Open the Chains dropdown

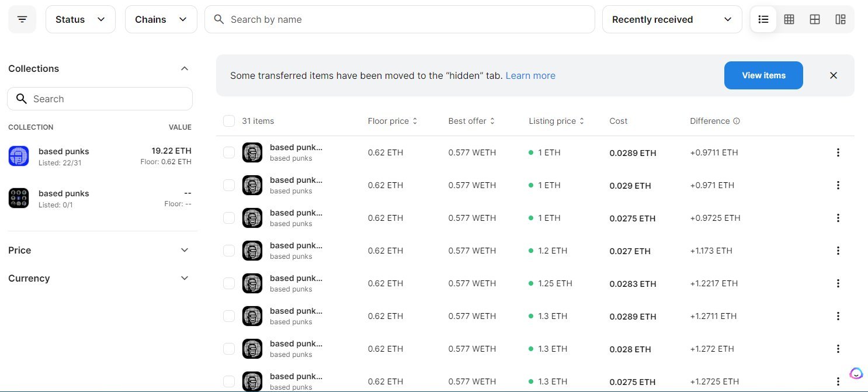tap(161, 19)
